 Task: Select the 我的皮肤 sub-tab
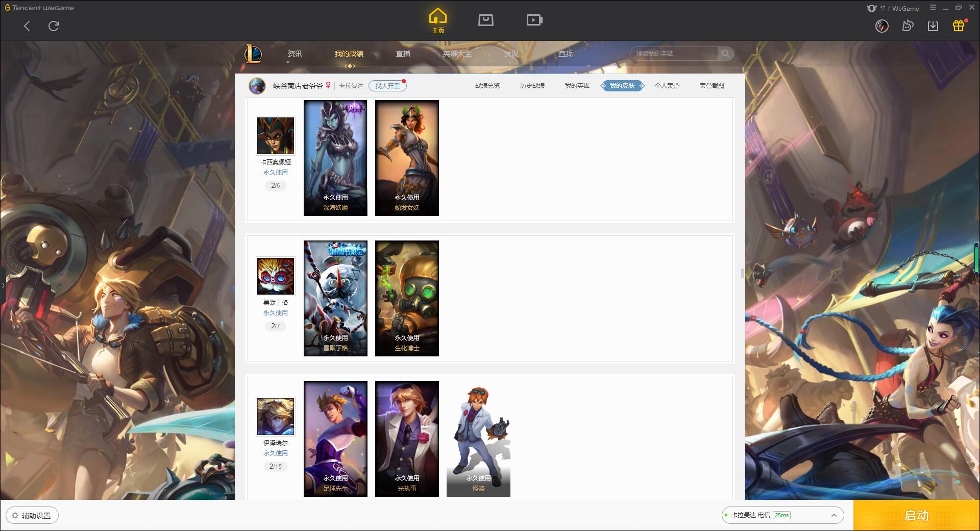click(622, 86)
